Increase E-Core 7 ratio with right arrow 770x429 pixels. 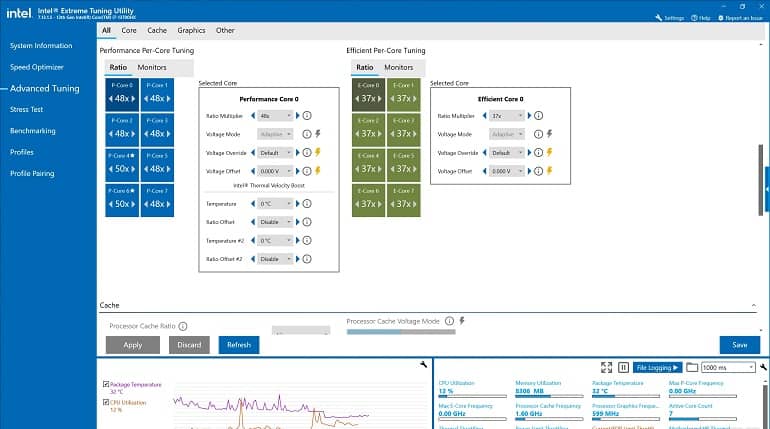(415, 204)
